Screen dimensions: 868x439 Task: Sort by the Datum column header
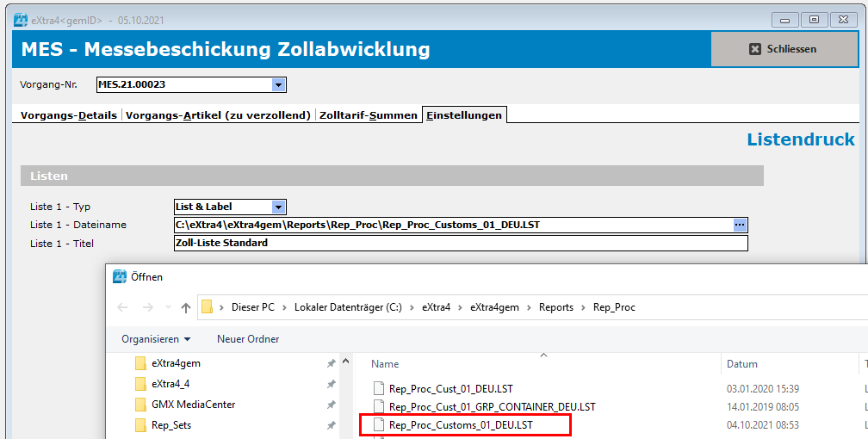(741, 364)
